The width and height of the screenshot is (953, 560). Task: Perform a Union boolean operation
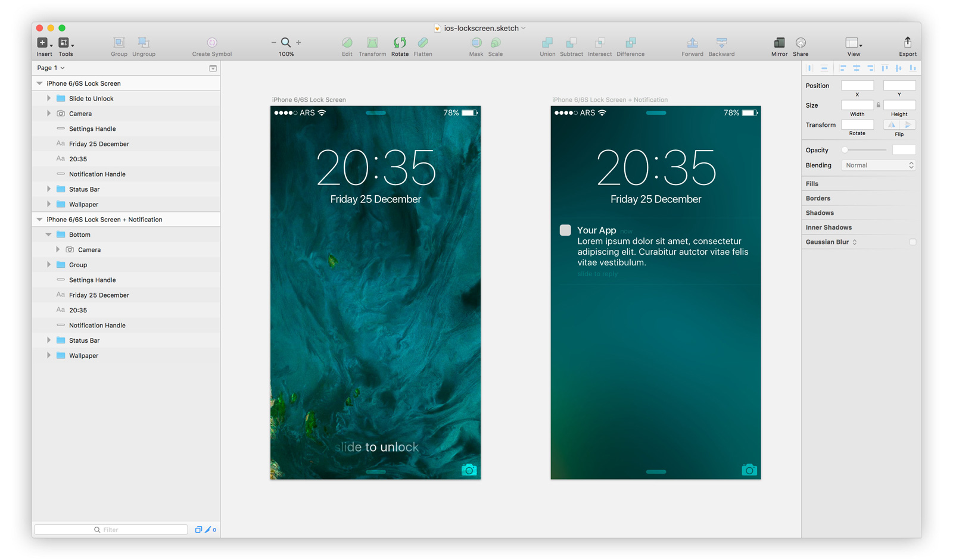[x=547, y=43]
